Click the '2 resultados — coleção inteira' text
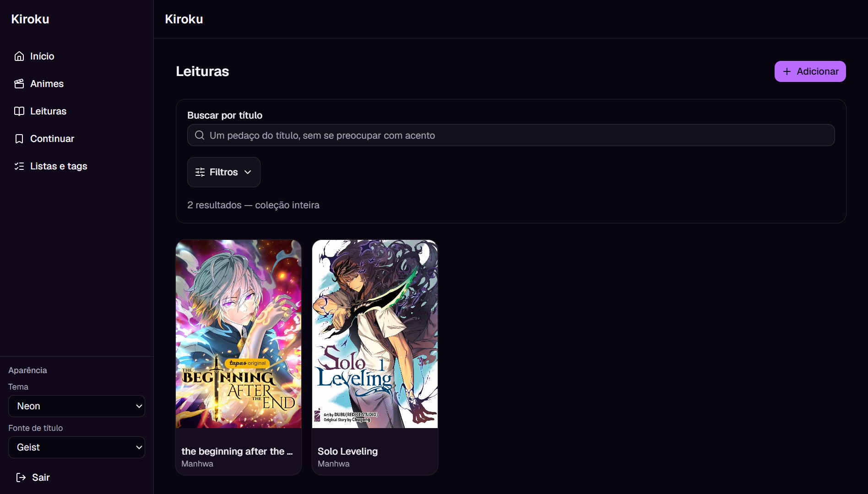Image resolution: width=868 pixels, height=494 pixels. (x=253, y=205)
